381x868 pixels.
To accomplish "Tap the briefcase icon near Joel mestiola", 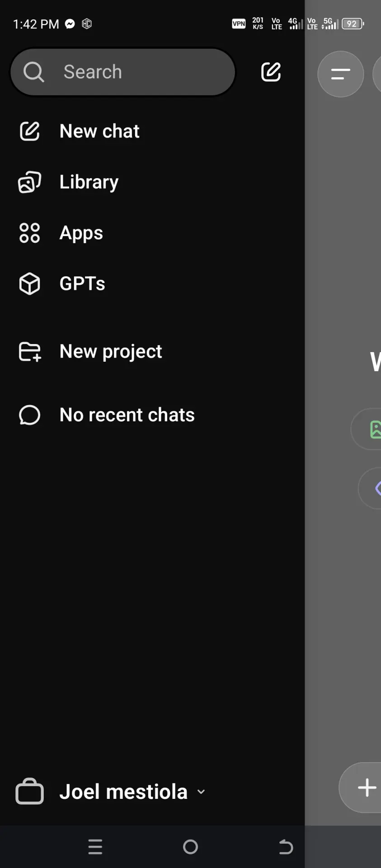I will 30,792.
